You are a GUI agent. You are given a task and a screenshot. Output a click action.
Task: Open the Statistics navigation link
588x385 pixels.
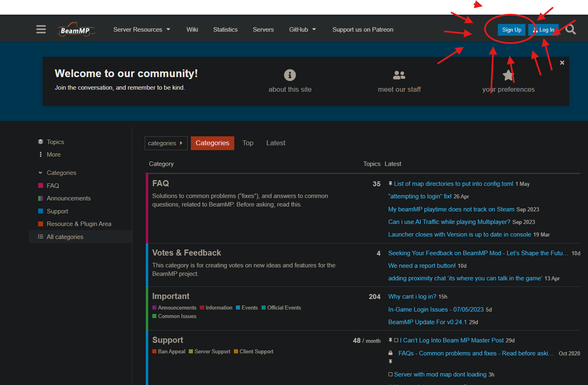[x=225, y=30]
